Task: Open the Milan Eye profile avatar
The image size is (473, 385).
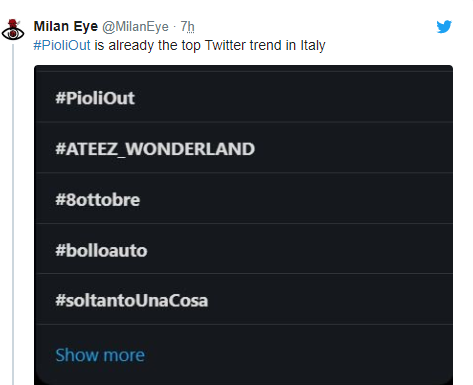Action: 13,30
